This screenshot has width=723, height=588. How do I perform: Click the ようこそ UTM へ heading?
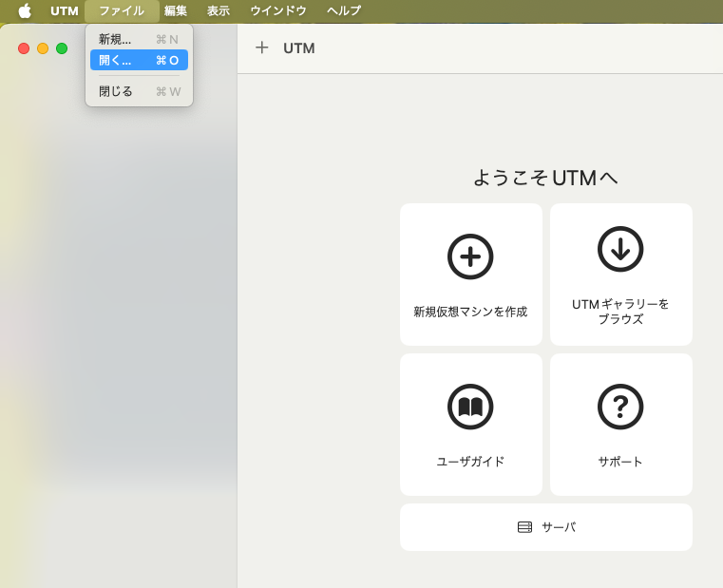(545, 178)
